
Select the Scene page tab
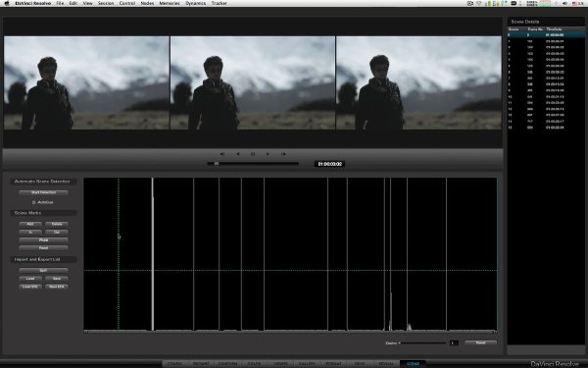pos(413,364)
